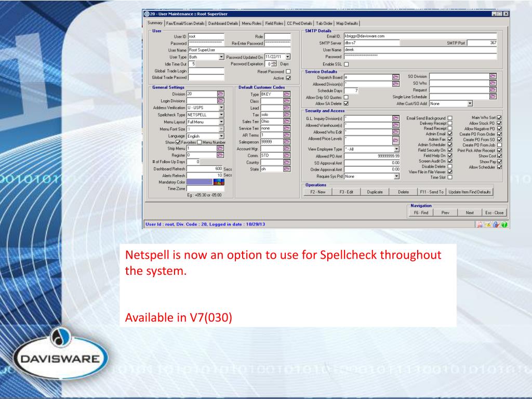
Task: Switch to Map Defaults tab
Action: pyautogui.click(x=347, y=23)
